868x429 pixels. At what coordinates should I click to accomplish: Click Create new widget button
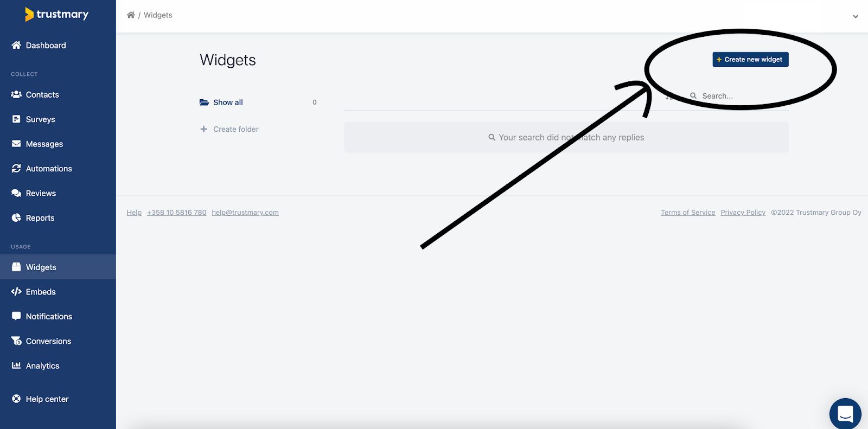pyautogui.click(x=750, y=59)
